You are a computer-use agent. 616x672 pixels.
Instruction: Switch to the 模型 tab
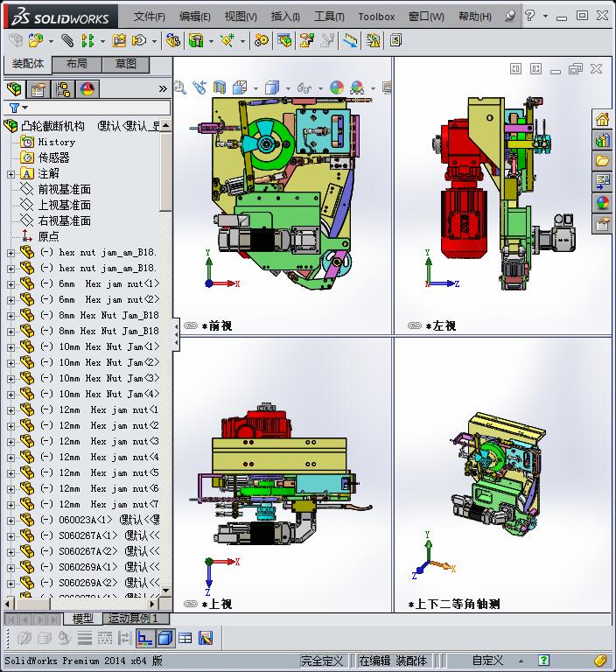pyautogui.click(x=83, y=619)
